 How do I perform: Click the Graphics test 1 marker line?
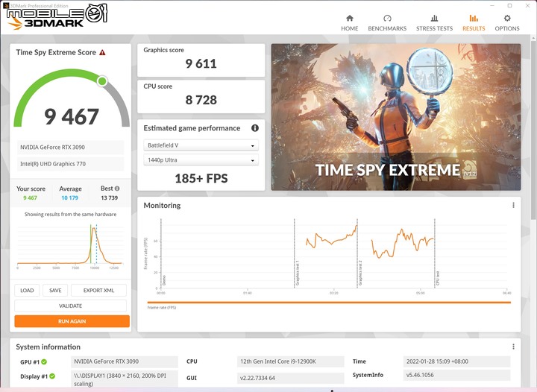click(294, 253)
